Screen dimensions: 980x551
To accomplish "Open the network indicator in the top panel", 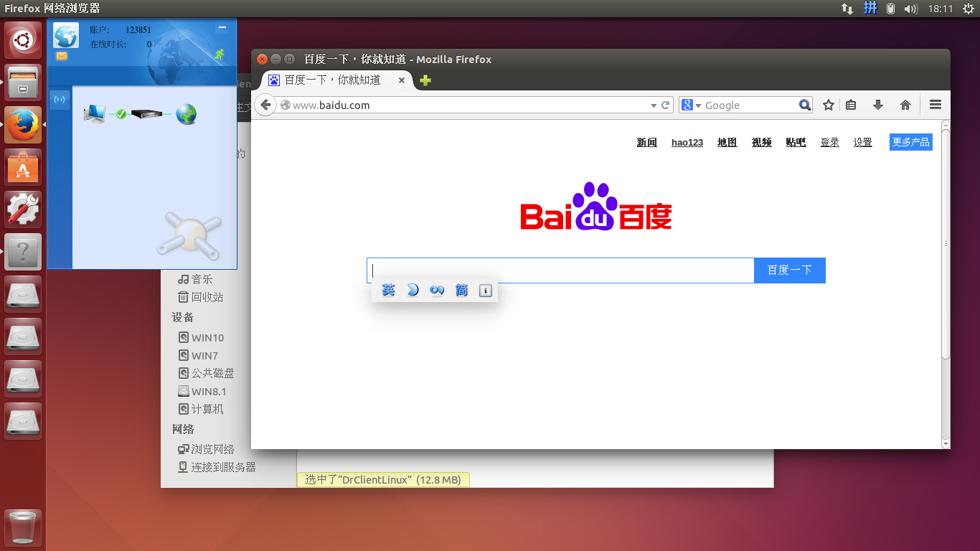I will pyautogui.click(x=847, y=9).
